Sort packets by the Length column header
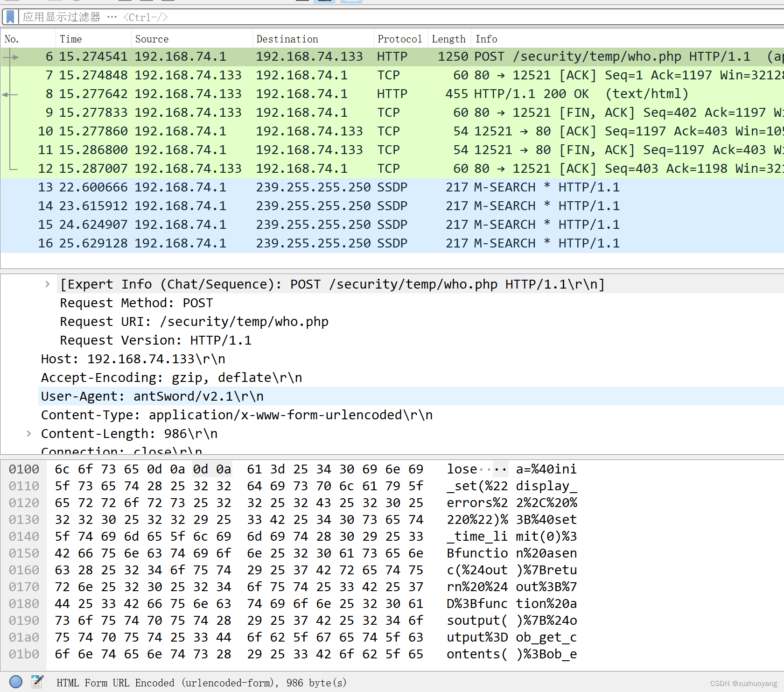 click(449, 39)
